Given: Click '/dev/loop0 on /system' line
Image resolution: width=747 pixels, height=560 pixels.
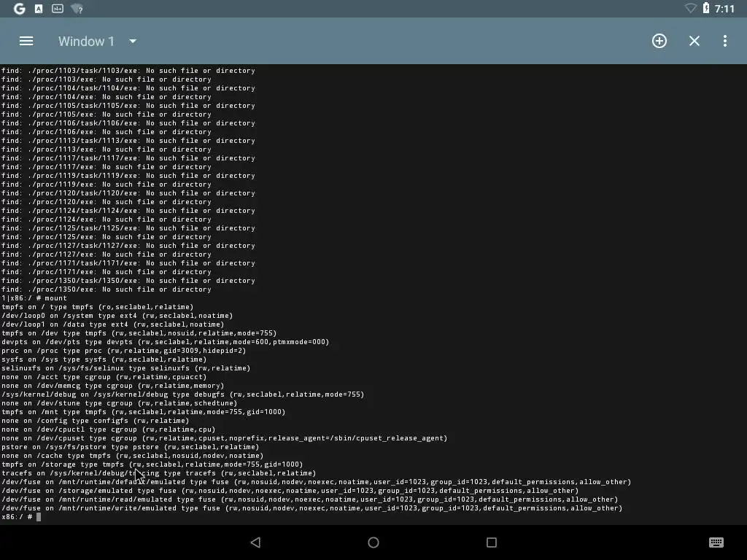Looking at the screenshot, I should 117,316.
